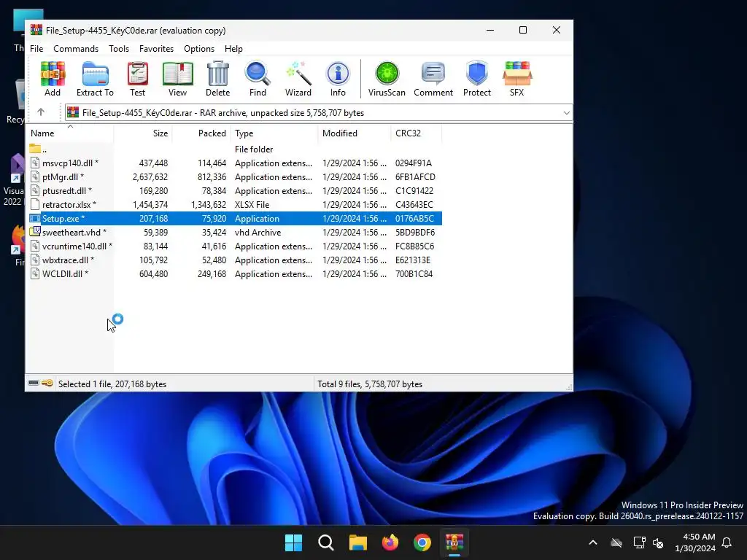Show hidden system tray icons
Image resolution: width=747 pixels, height=560 pixels.
coord(593,542)
